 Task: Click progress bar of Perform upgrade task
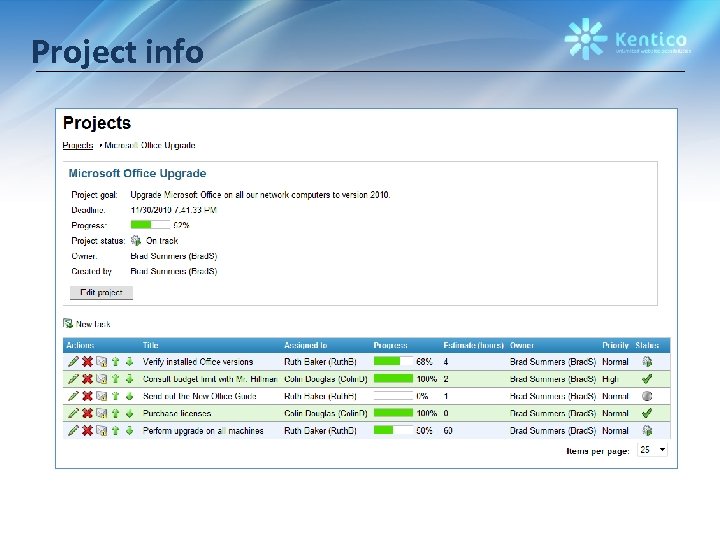(393, 430)
